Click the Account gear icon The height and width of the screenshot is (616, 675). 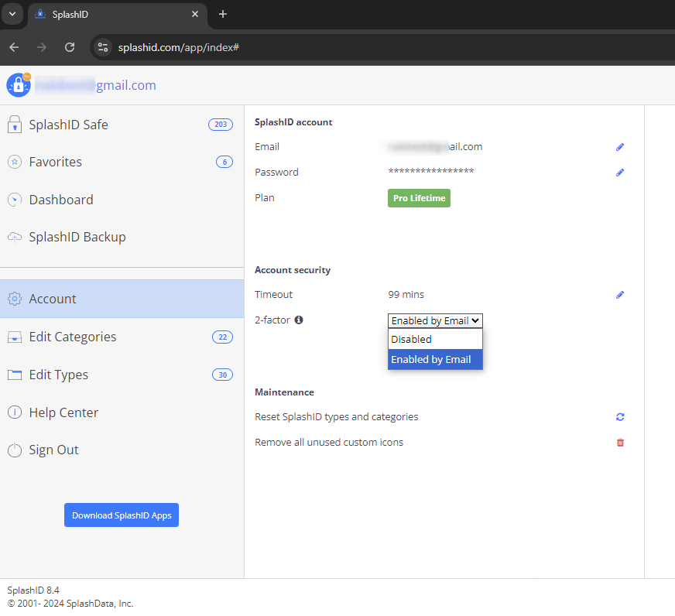(15, 299)
